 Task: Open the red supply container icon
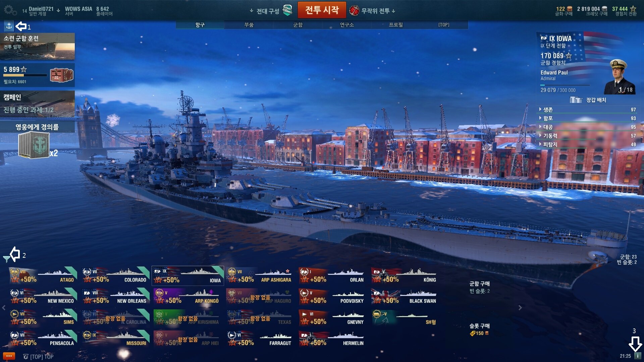point(61,75)
